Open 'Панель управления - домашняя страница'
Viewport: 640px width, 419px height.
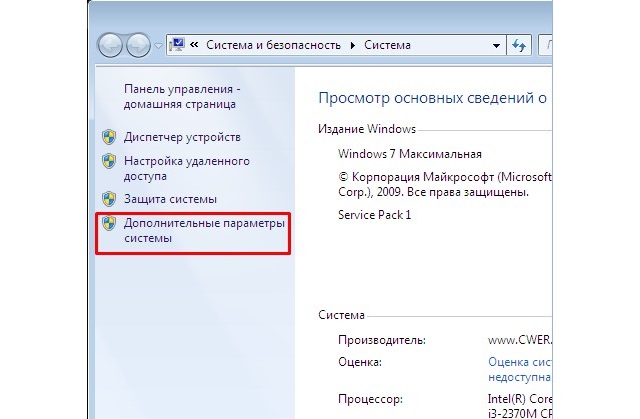click(x=182, y=96)
